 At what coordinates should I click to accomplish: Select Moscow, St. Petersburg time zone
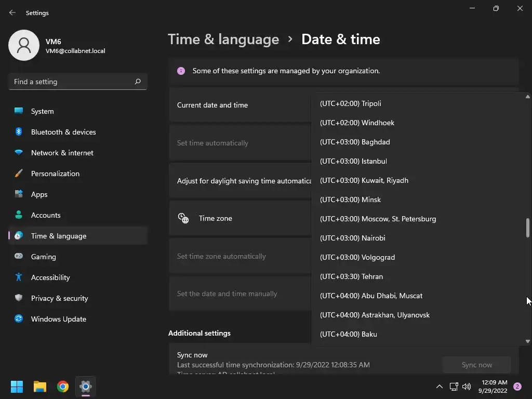(418, 219)
